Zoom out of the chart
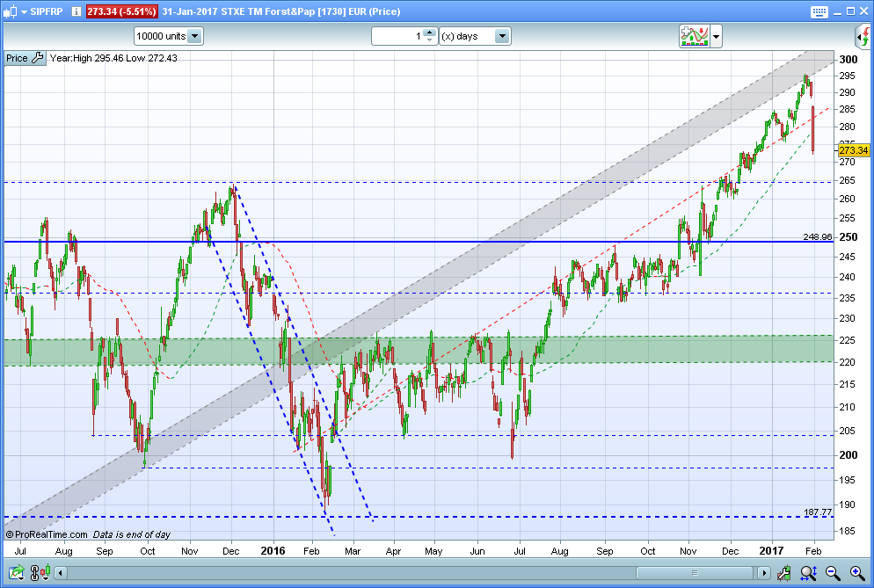 click(833, 572)
